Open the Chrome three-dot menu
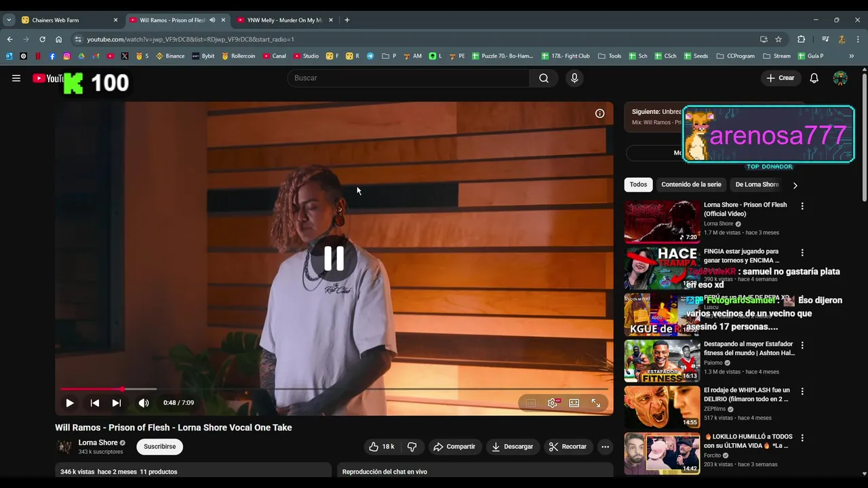This screenshot has height=488, width=868. (858, 39)
